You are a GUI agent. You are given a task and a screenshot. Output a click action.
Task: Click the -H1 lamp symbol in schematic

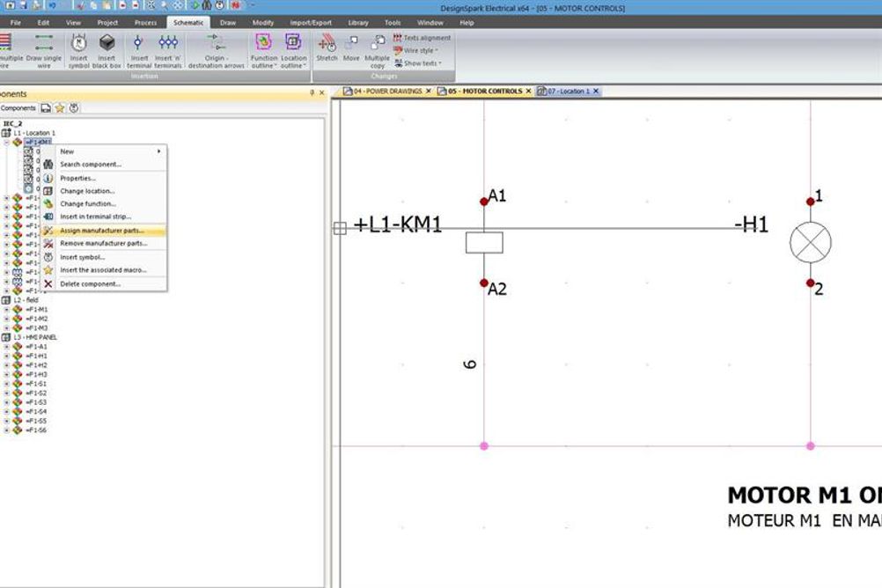pos(810,243)
